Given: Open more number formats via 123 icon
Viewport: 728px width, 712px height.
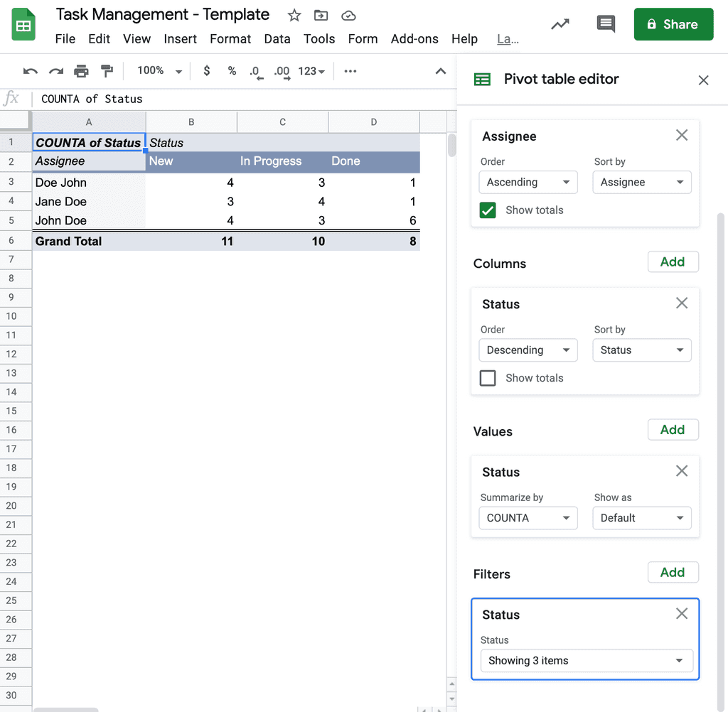Looking at the screenshot, I should pyautogui.click(x=307, y=71).
